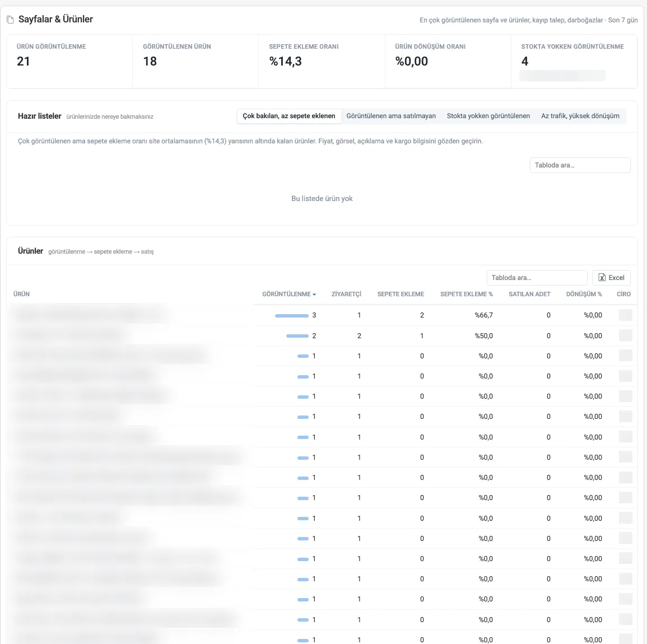
Task: Click the view bar for the 2-view product
Action: click(297, 336)
